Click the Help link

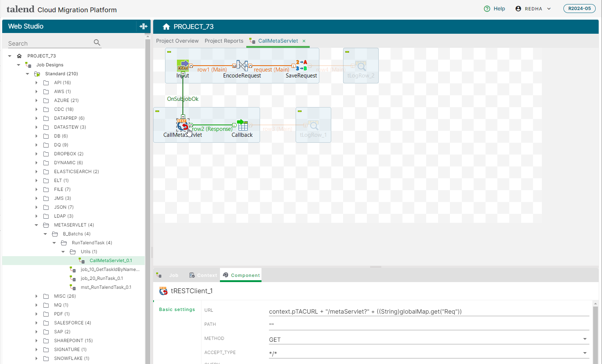tap(499, 9)
